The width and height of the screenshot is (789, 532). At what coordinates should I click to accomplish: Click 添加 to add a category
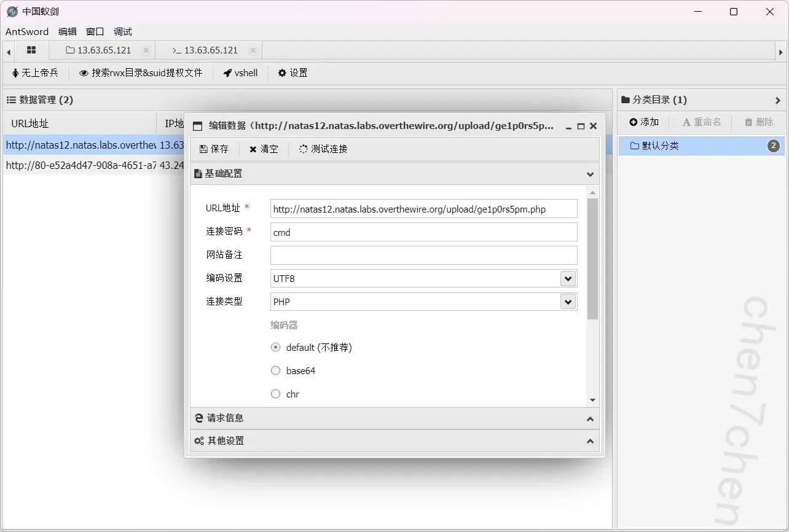click(644, 122)
